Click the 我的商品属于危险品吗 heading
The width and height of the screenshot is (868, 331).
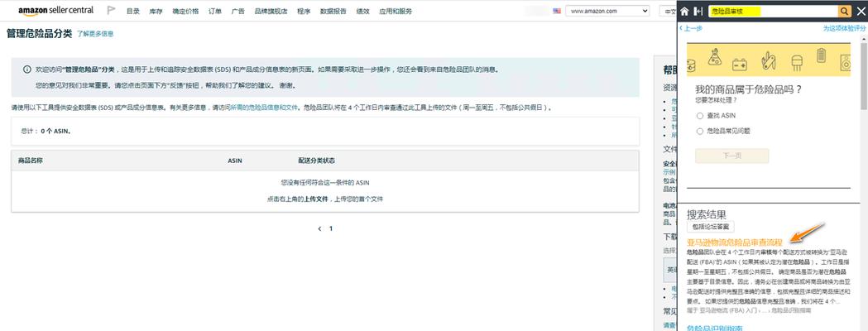(748, 89)
